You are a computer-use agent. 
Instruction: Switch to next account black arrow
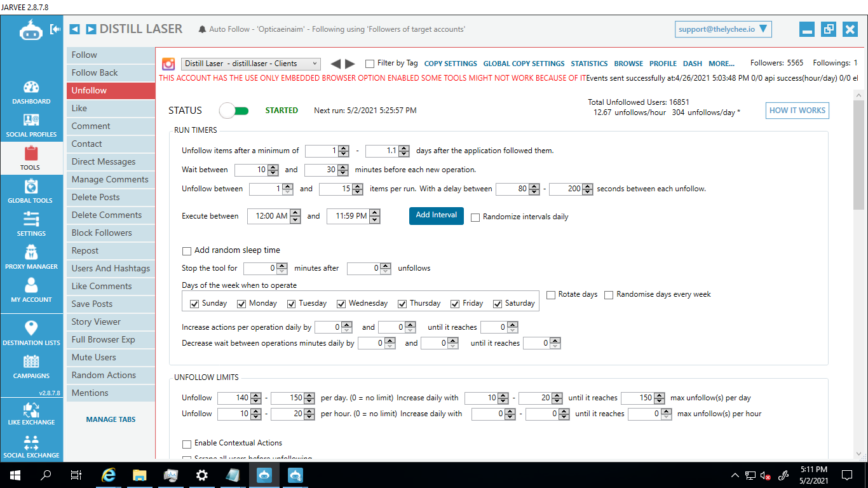coord(349,64)
